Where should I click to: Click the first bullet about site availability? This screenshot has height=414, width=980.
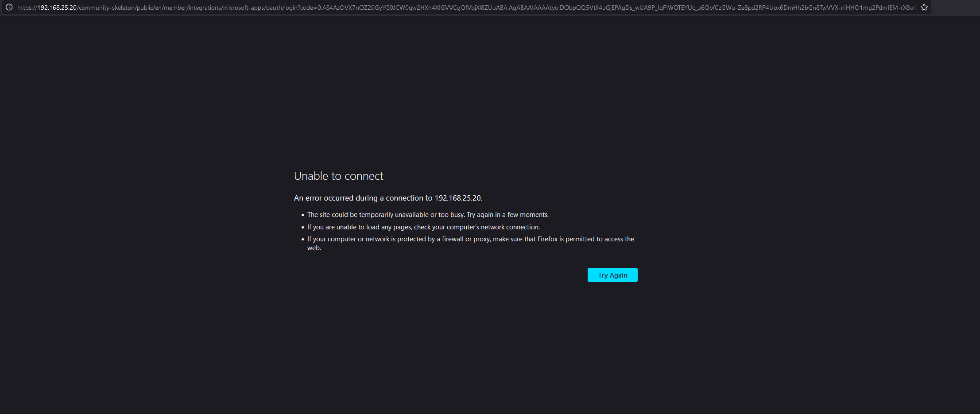pos(427,214)
